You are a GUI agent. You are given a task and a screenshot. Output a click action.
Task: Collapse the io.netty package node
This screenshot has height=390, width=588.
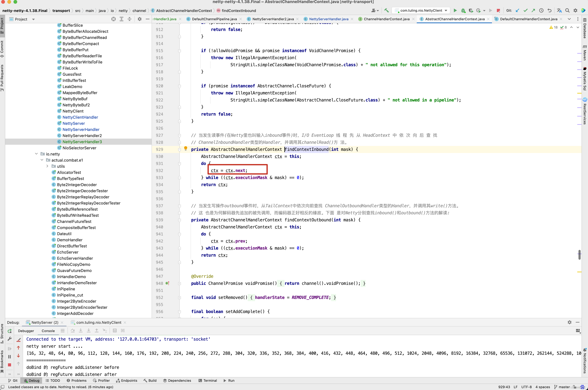[x=36, y=154]
